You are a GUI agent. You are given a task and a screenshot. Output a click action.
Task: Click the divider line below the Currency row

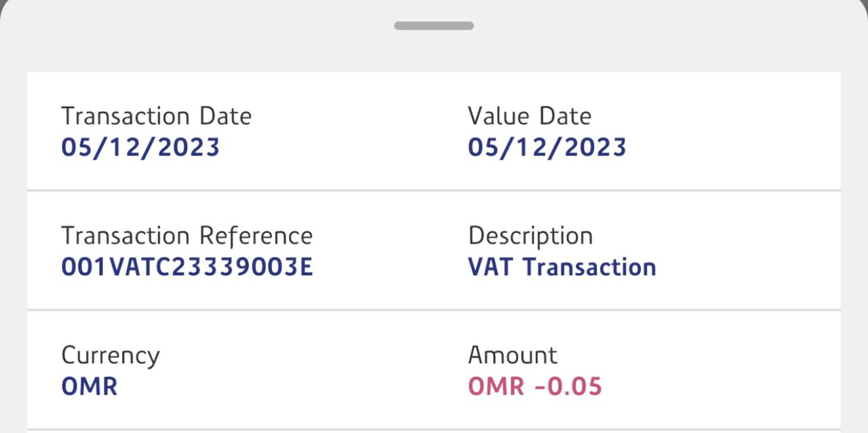[434, 429]
